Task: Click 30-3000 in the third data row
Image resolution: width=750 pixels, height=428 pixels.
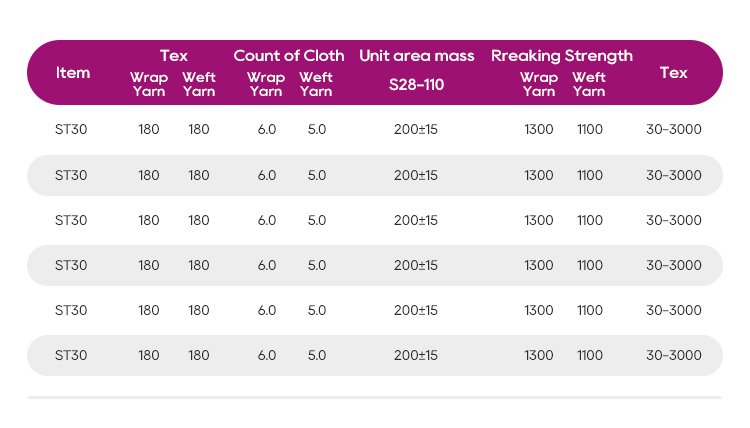Action: pyautogui.click(x=674, y=220)
